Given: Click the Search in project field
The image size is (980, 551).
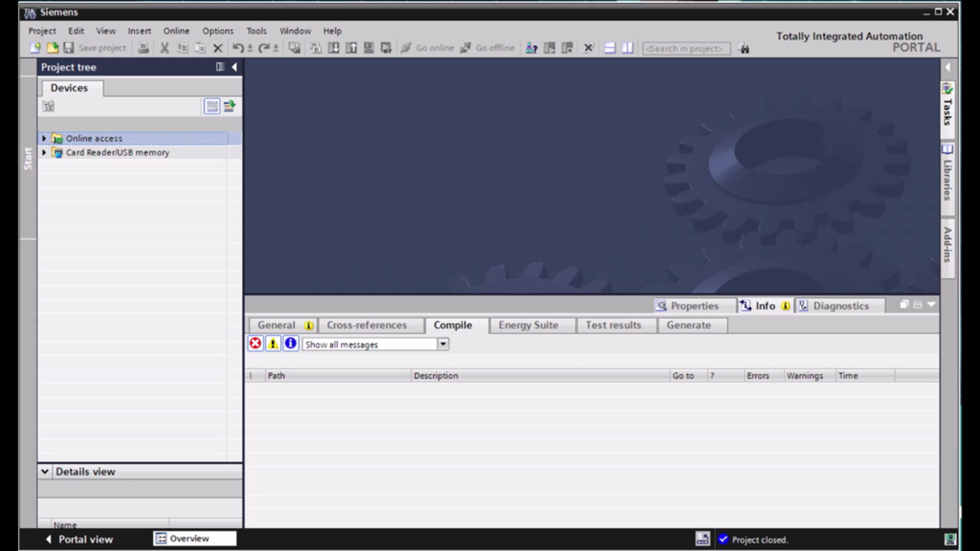Looking at the screenshot, I should point(686,48).
